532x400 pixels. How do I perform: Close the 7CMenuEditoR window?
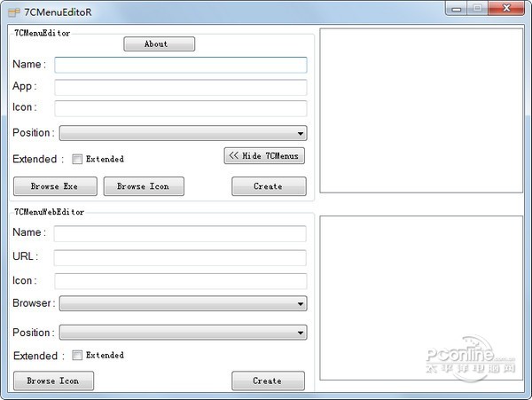506,8
